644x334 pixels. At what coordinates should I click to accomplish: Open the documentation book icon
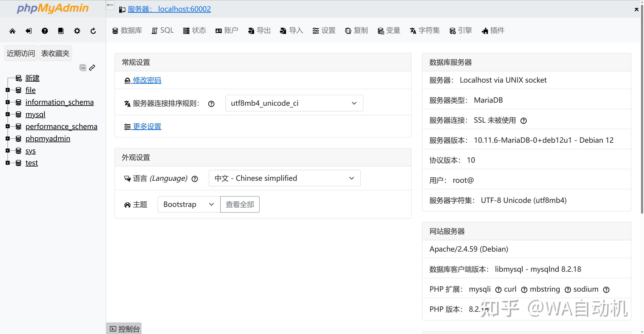[x=61, y=30]
